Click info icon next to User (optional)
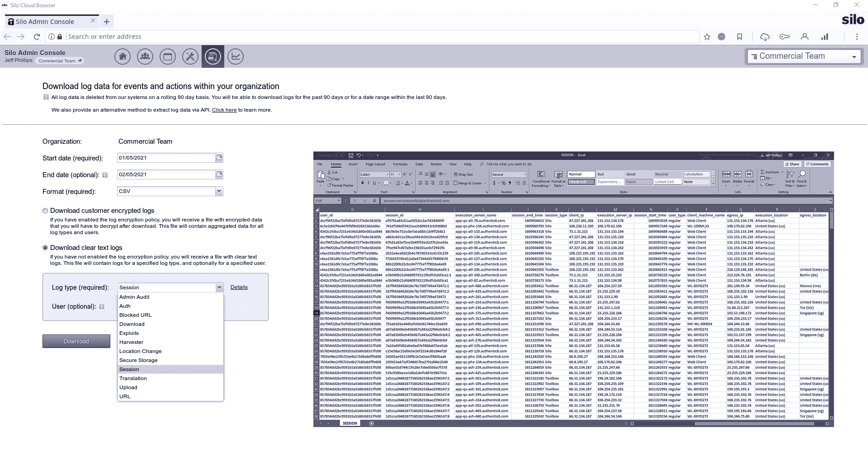This screenshot has height=461, width=868. click(x=102, y=306)
